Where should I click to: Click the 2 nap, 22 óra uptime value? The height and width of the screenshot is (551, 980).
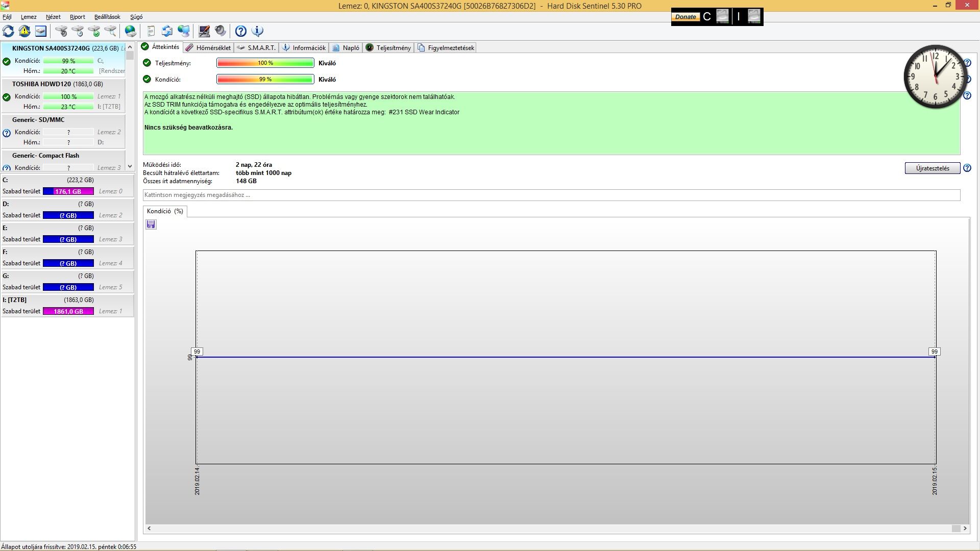click(254, 165)
